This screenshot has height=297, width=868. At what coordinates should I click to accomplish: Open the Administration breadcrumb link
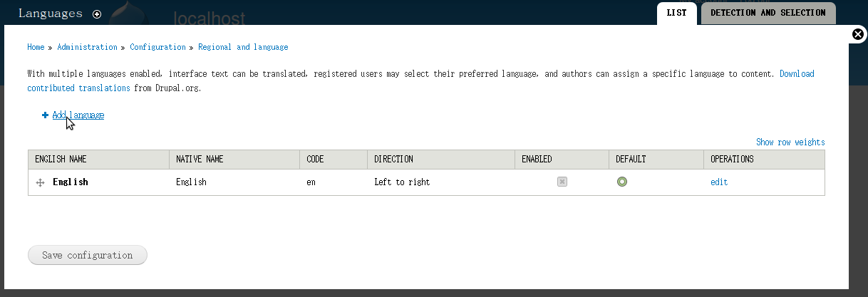click(x=87, y=47)
